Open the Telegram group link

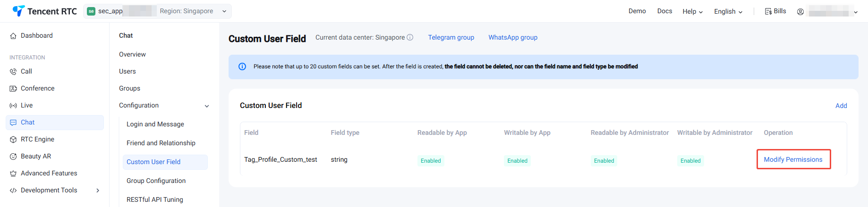click(x=451, y=37)
